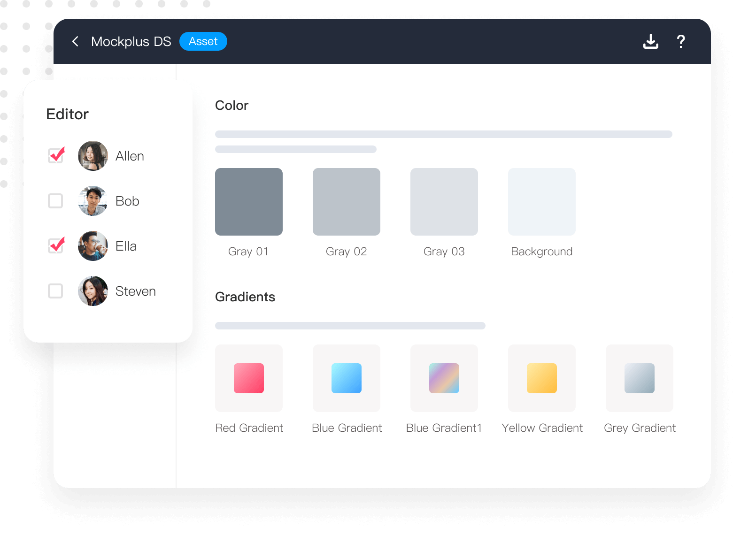
Task: Uncheck the Allen editor checkbox
Action: point(56,156)
